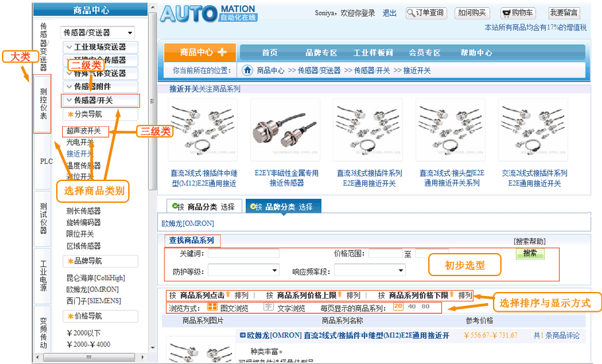Switch to 按品牌分类选择 tab
602x364 pixels.
coord(283,207)
